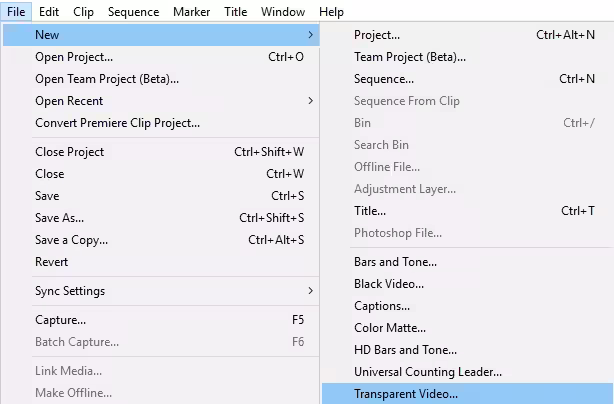Click Save As in File menu
614x404 pixels.
pos(60,218)
